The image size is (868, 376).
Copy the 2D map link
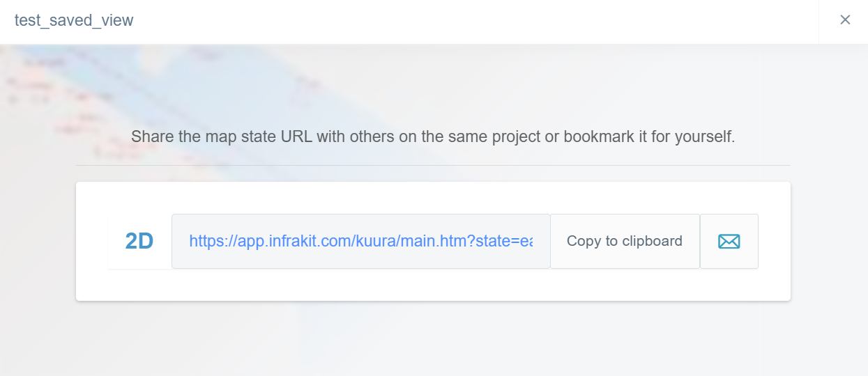[624, 241]
